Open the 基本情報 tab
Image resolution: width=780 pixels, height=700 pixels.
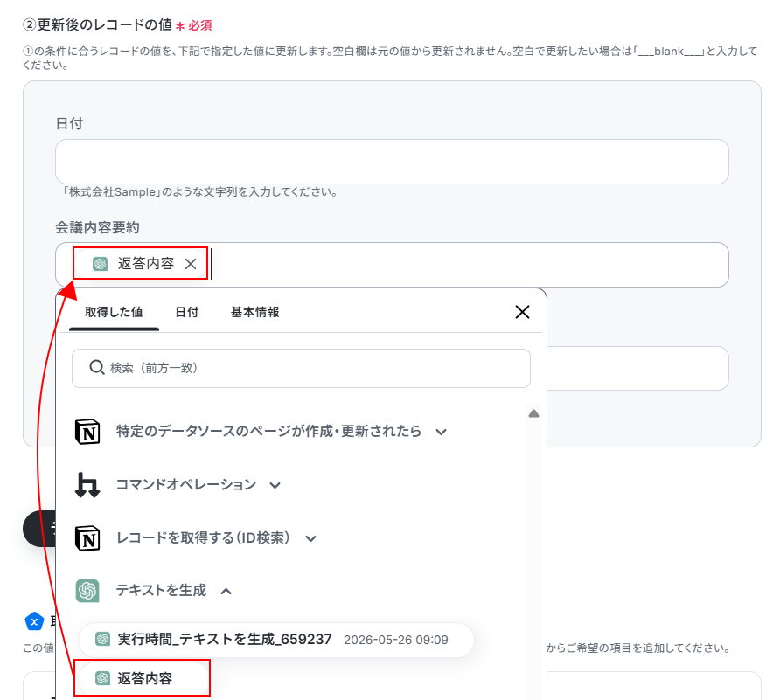pyautogui.click(x=255, y=312)
